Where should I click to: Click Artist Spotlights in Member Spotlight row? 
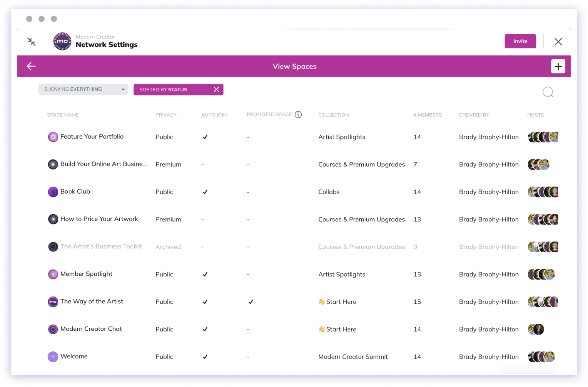pos(342,274)
